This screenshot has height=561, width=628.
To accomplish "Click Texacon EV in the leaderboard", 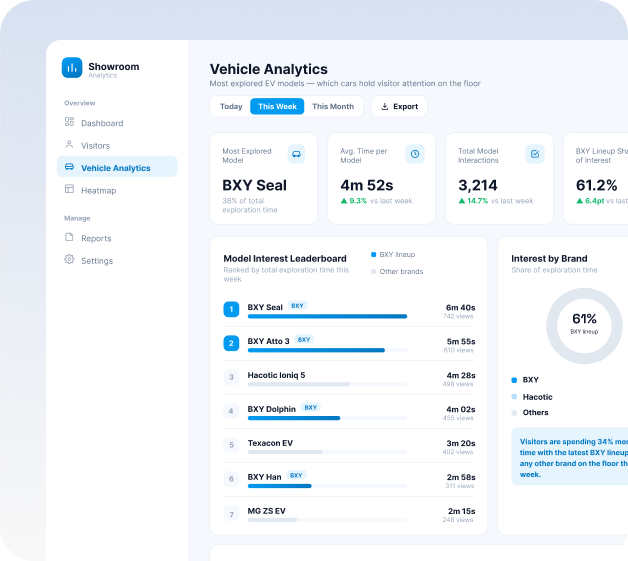I will coord(270,443).
